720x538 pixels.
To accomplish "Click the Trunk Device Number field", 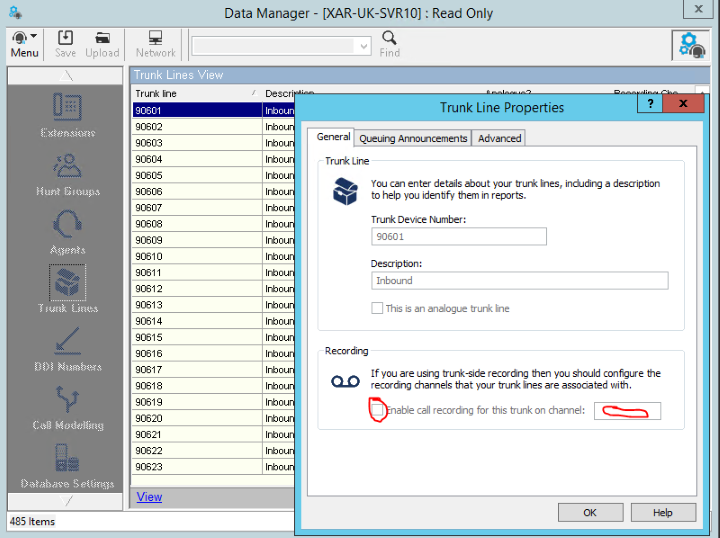I will tap(458, 237).
